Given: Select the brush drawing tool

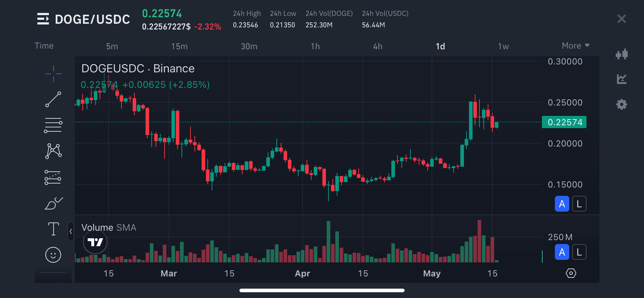Looking at the screenshot, I should pos(53,203).
